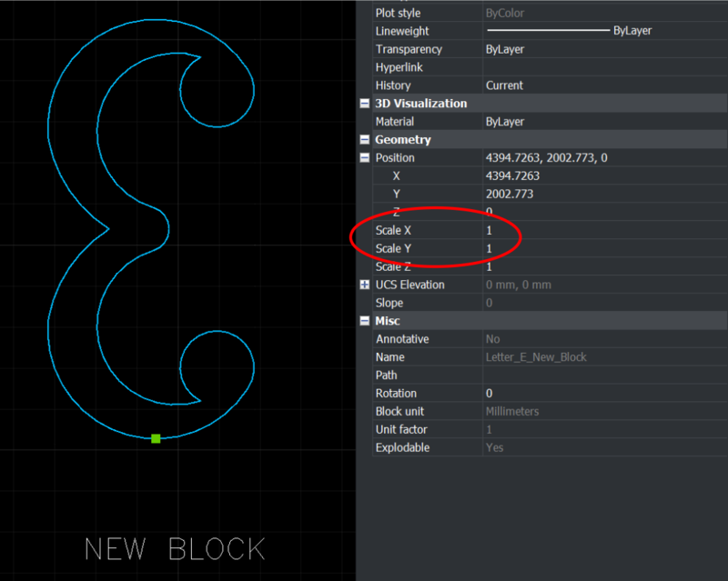
Task: Collapse the 3D Visualization section
Action: 364,104
